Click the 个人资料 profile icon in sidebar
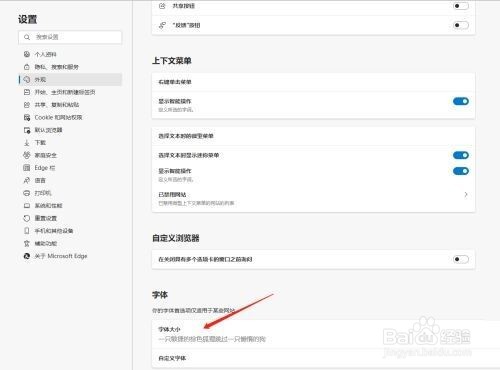Viewport: 500px width, 370px height. tap(27, 54)
